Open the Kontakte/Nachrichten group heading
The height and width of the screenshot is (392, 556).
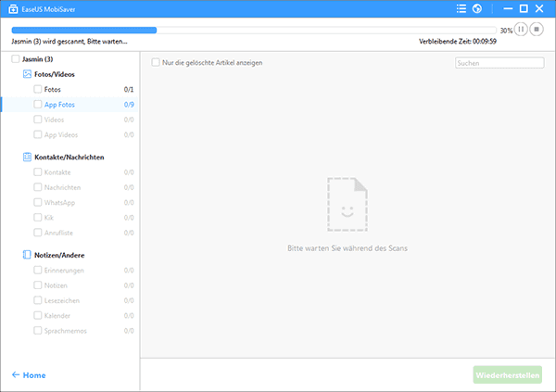(x=69, y=158)
